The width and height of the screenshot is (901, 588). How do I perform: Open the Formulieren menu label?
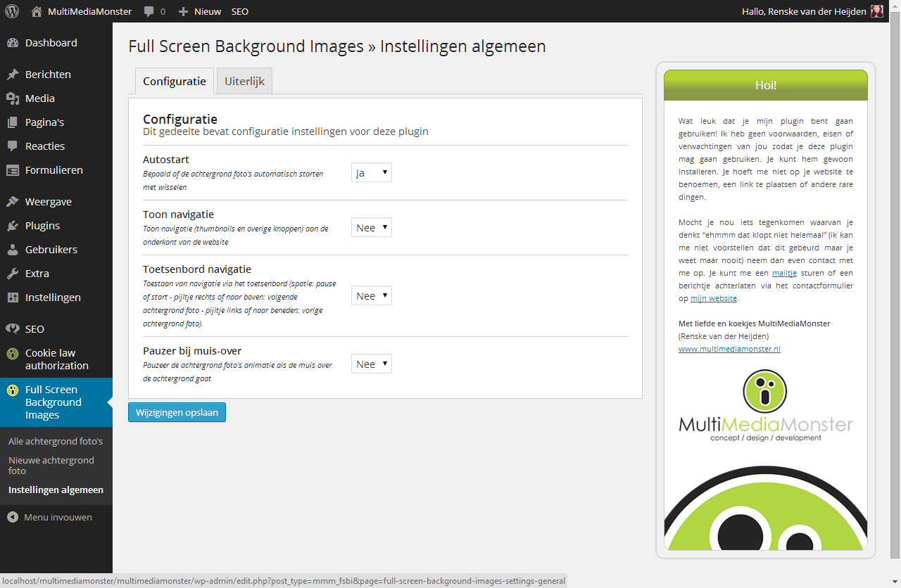[54, 170]
